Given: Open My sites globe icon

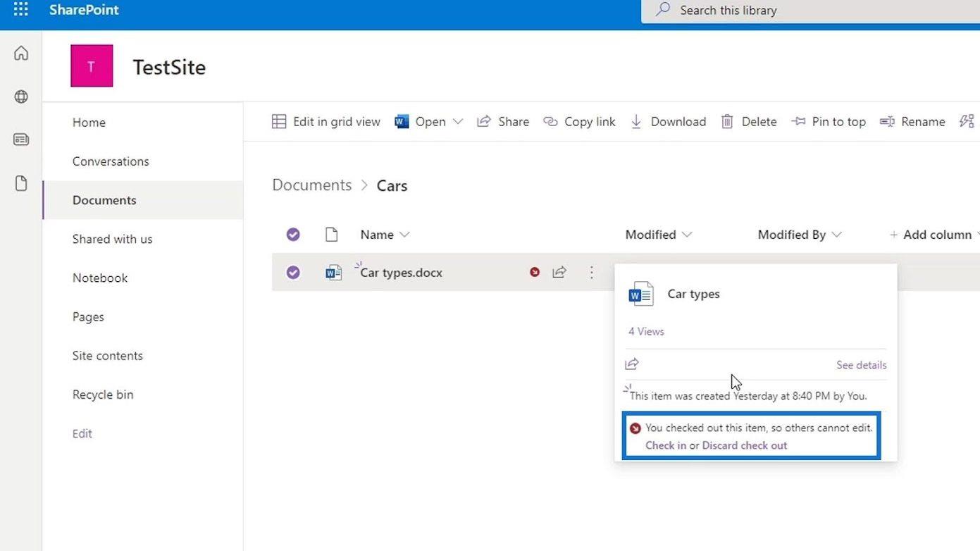Looking at the screenshot, I should 21,97.
